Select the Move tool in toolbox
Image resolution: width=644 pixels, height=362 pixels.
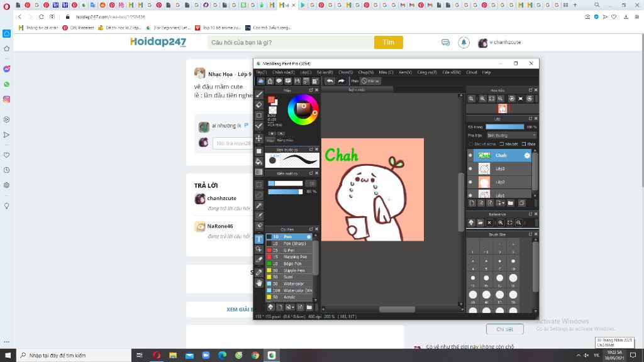pos(259,138)
